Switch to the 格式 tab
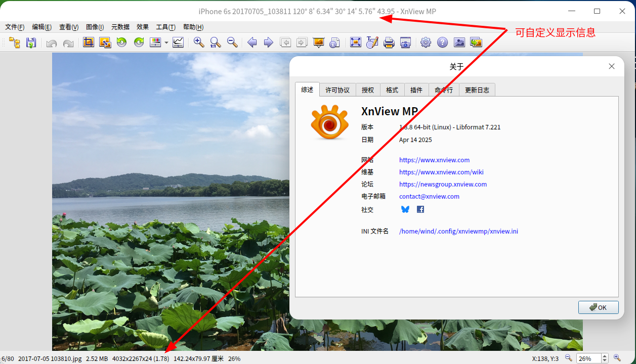The width and height of the screenshot is (636, 364). [x=392, y=90]
